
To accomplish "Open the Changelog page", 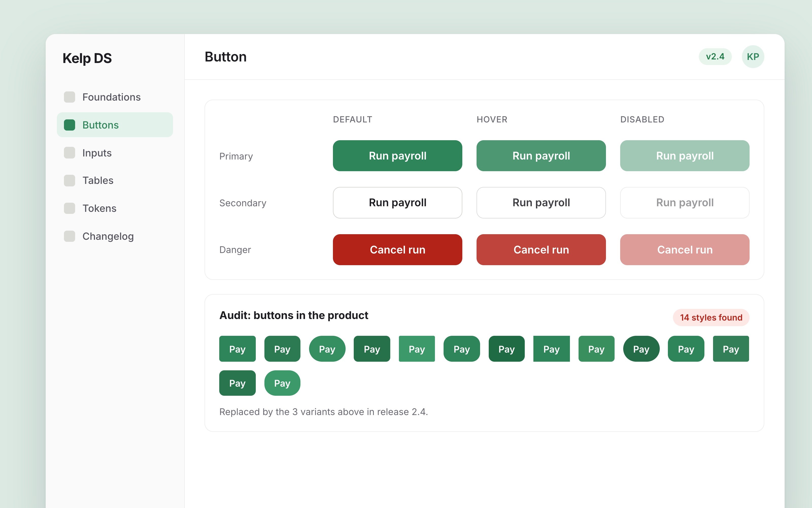I will pos(115,236).
